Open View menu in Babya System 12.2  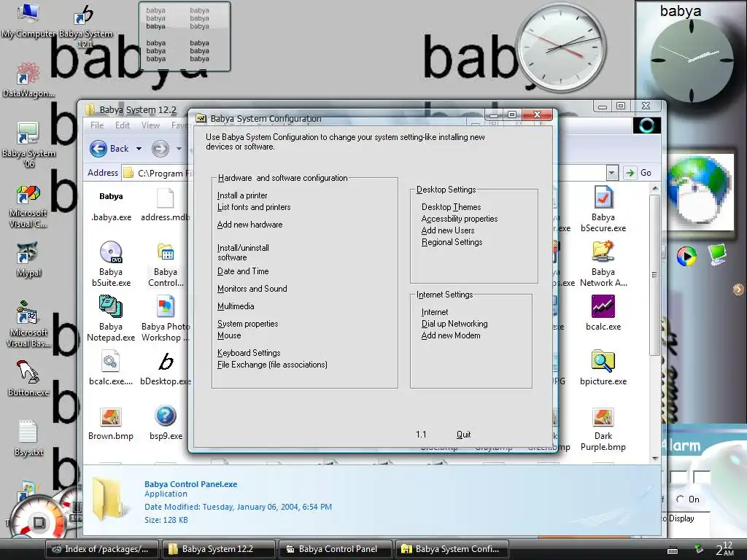pos(150,125)
